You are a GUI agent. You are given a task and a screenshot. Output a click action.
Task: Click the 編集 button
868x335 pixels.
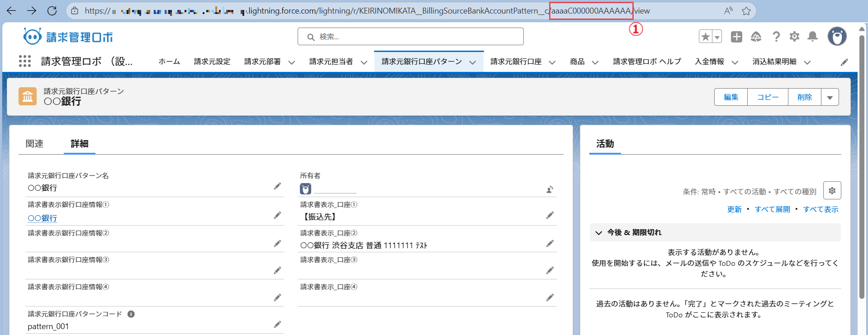[730, 97]
